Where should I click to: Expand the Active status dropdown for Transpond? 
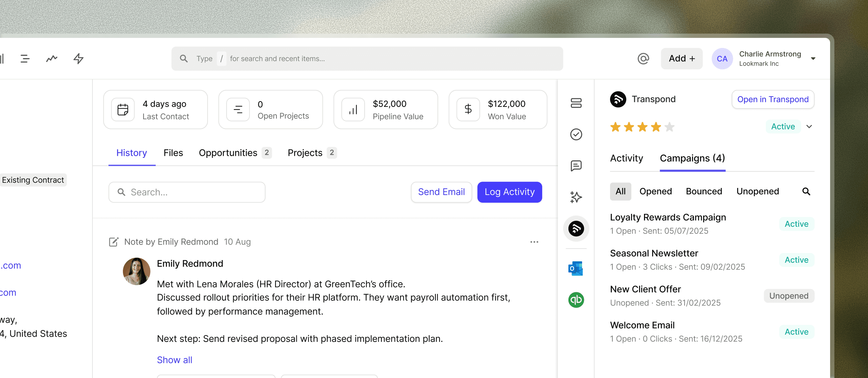(809, 126)
